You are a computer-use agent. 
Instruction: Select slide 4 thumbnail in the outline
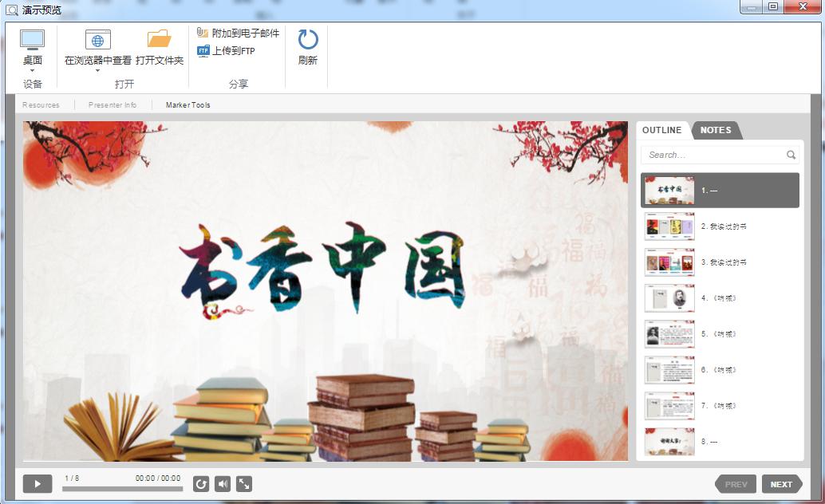pos(669,298)
